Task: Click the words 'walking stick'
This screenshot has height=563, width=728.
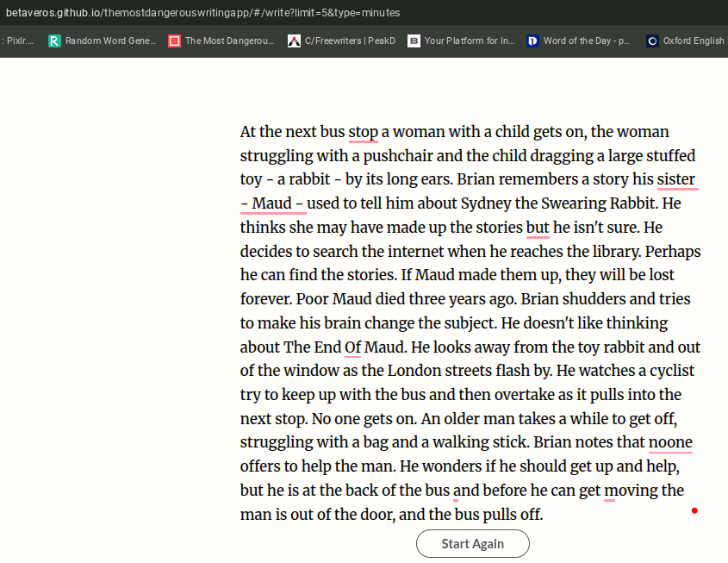Action: [x=480, y=442]
